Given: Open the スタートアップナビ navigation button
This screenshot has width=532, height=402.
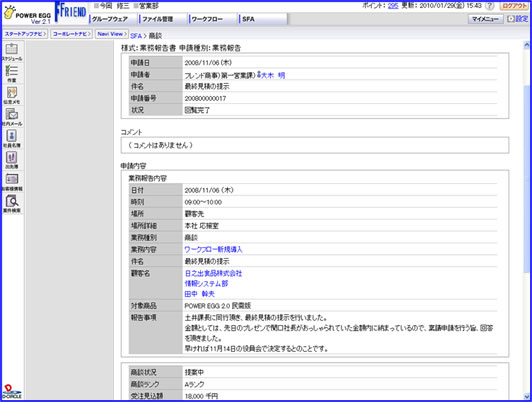Looking at the screenshot, I should (25, 34).
